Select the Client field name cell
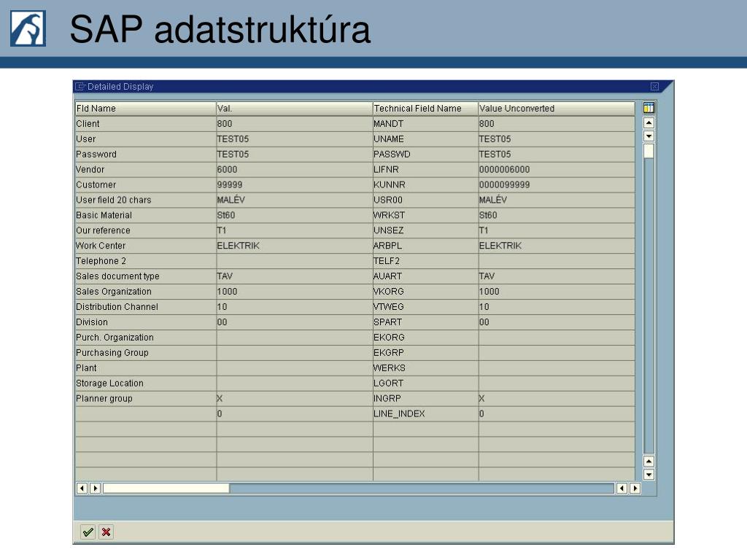 coord(145,124)
